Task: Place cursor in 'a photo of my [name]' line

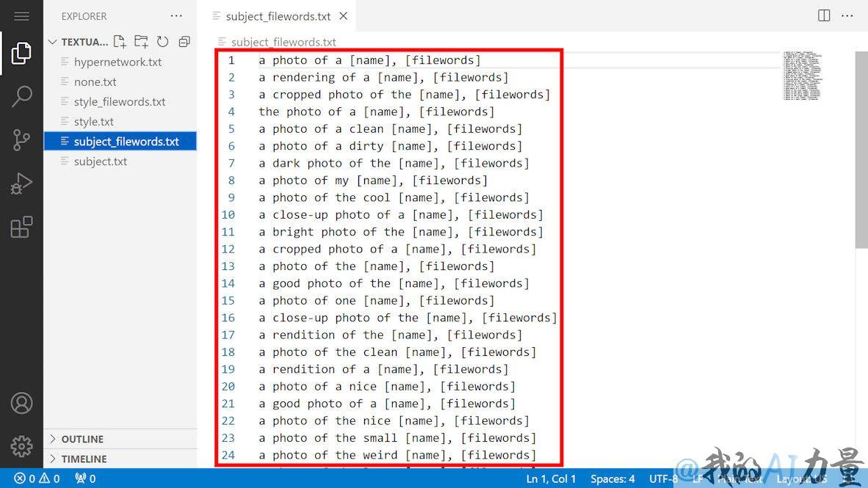Action: pyautogui.click(x=373, y=181)
